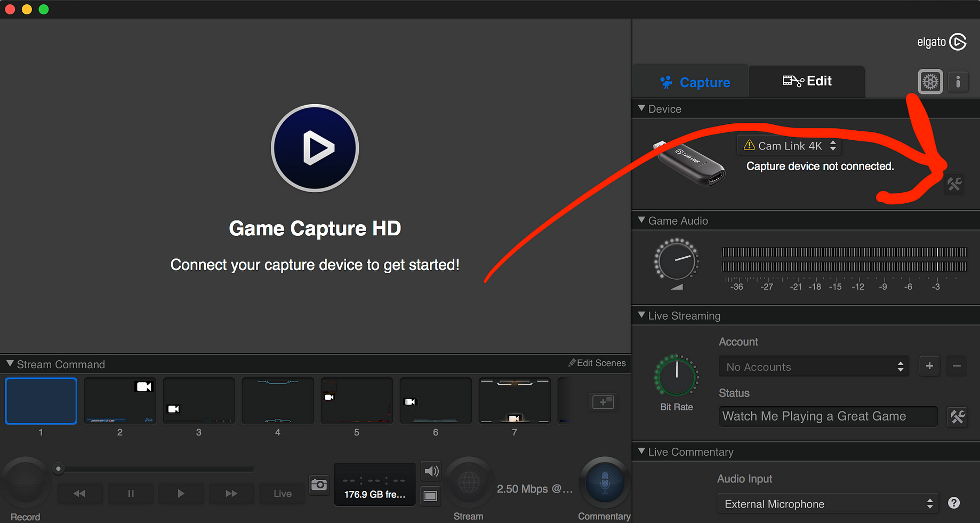Open External Microphone audio input dropdown
980x523 pixels.
[828, 504]
